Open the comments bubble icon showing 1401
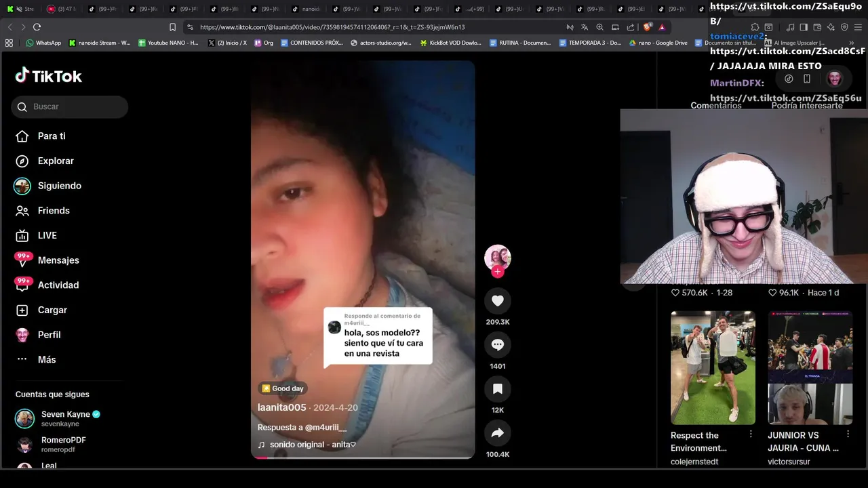This screenshot has height=488, width=868. click(497, 345)
